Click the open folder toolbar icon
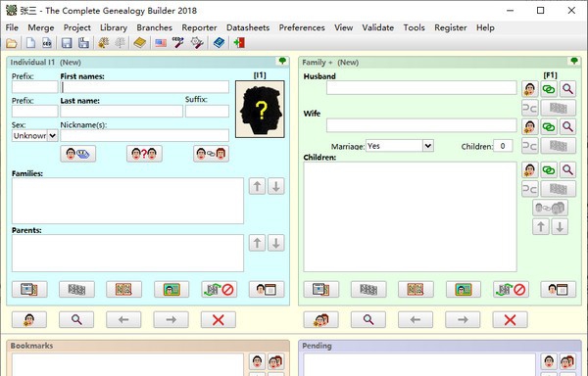This screenshot has height=376, width=588. click(x=11, y=43)
